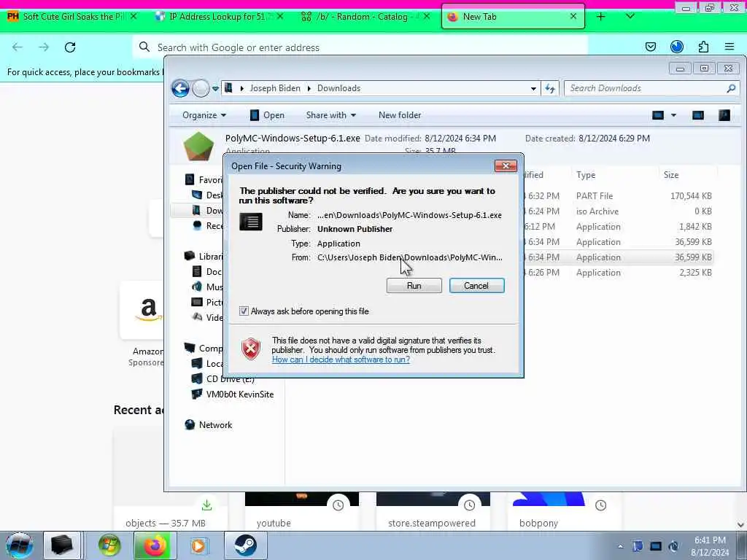The image size is (747, 560).
Task: Select the iso Archive row
Action: [618, 211]
